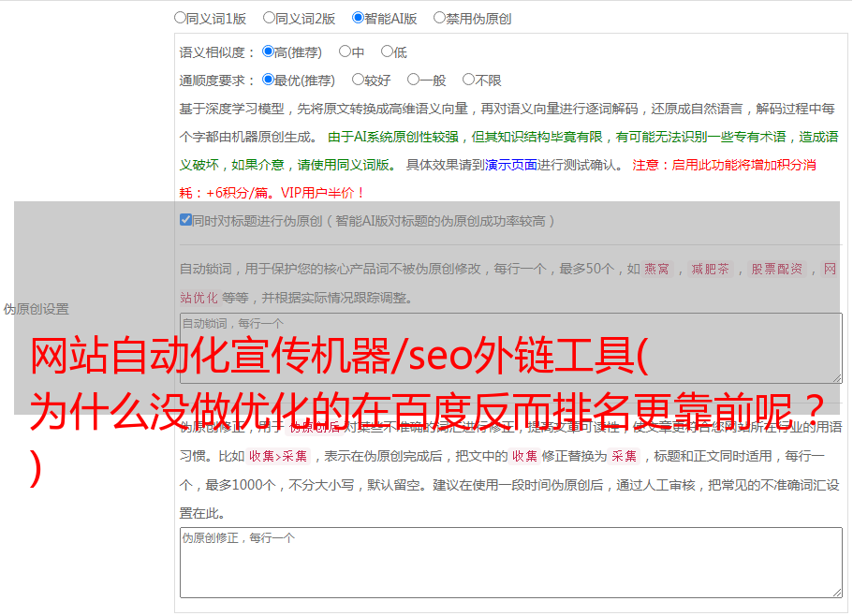
Task: Select the 同义词1版 radio option
Action: 180,18
